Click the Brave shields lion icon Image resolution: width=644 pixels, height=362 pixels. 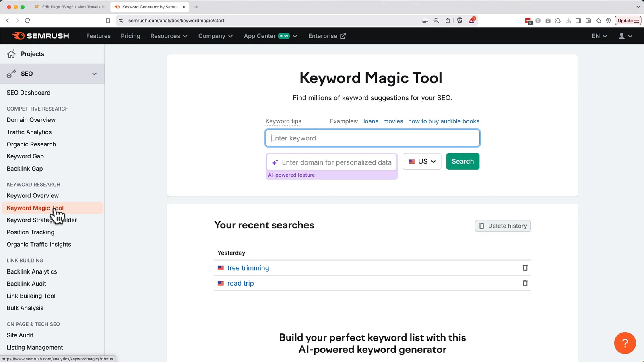pos(460,20)
